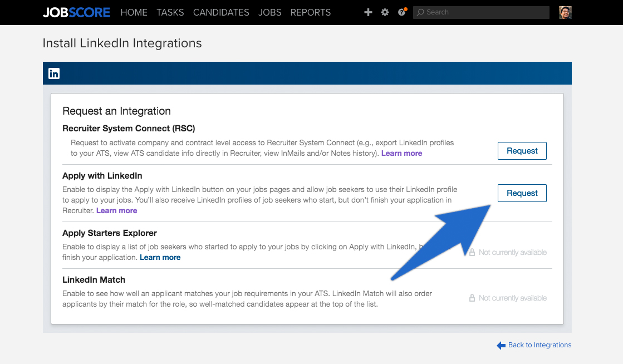Image resolution: width=623 pixels, height=364 pixels.
Task: Click the JobScore logo
Action: 76,12
